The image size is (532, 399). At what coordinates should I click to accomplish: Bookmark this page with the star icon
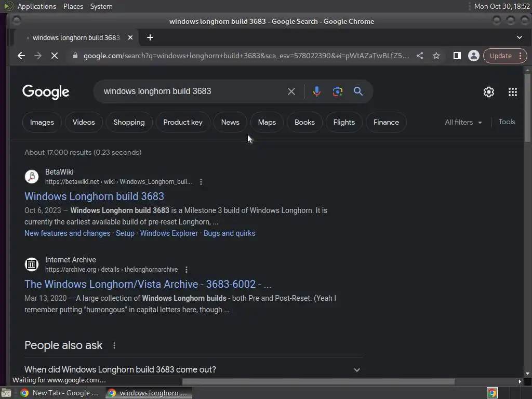point(436,56)
